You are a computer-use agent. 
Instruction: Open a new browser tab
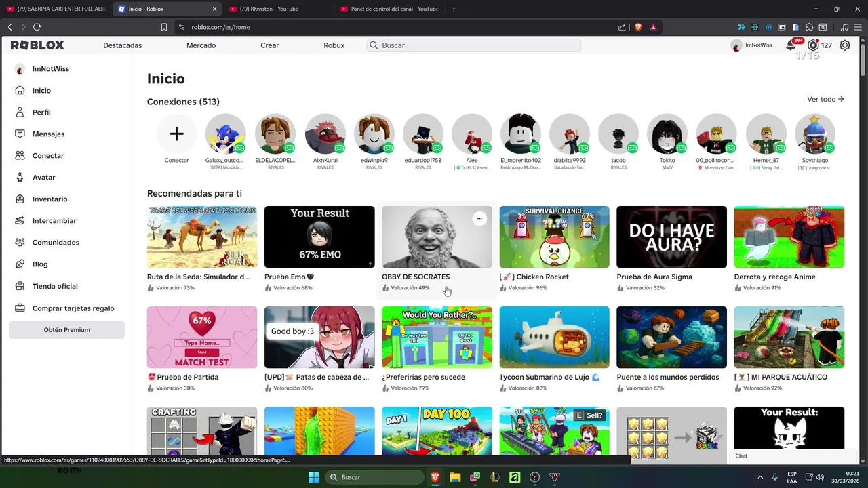[x=454, y=9]
